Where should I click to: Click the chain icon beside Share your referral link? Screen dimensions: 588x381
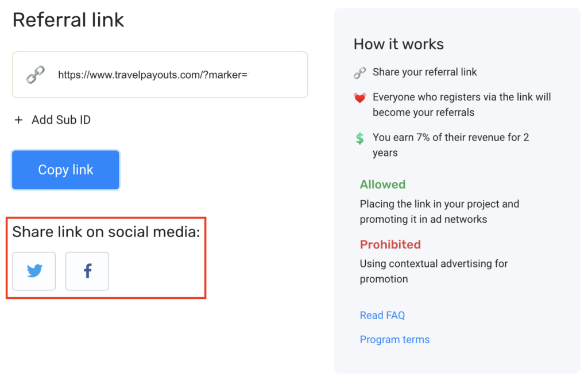359,72
